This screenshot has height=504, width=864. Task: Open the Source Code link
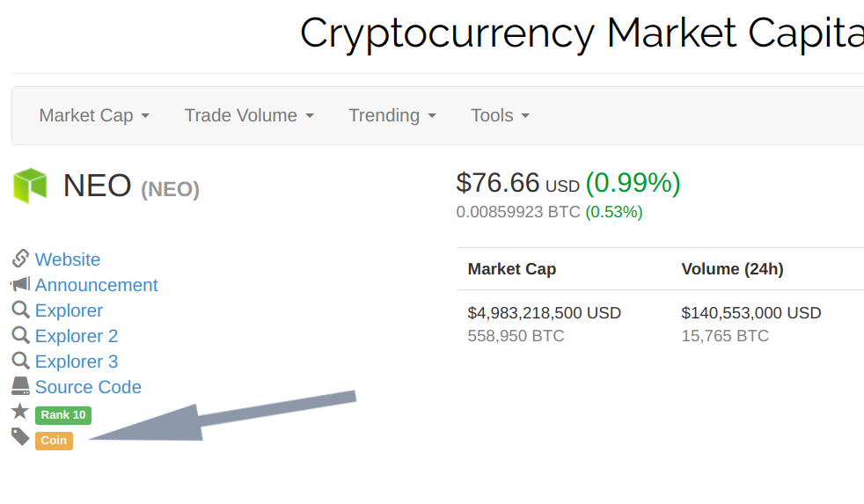88,387
